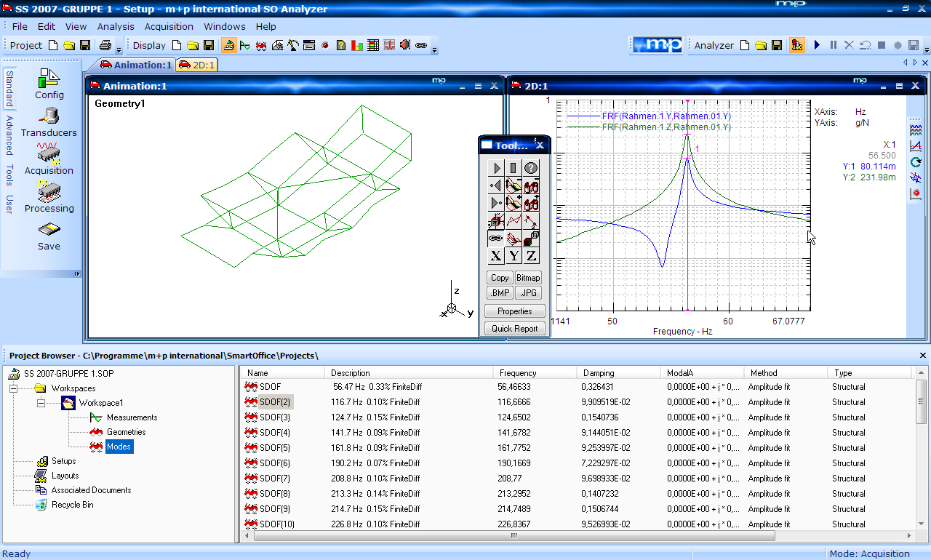Click the highlighted animation display icon

229,45
